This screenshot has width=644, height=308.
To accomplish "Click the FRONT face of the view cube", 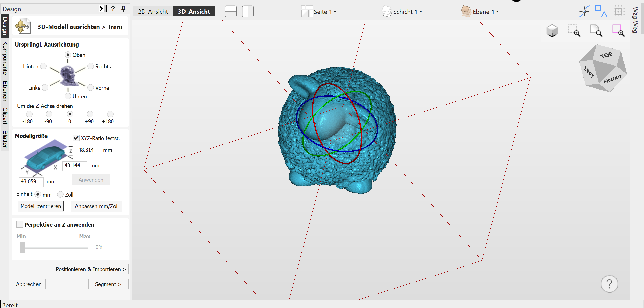I will (x=613, y=79).
